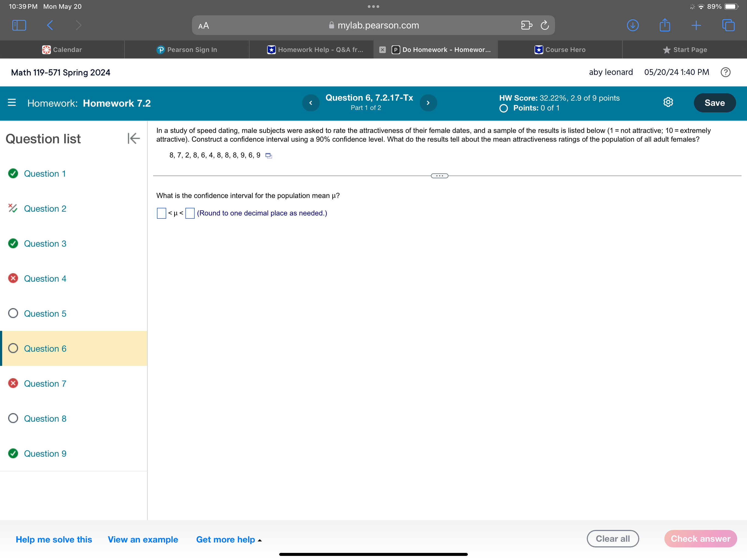Open the hamburger menu beside Homework
The image size is (747, 560).
click(x=12, y=103)
